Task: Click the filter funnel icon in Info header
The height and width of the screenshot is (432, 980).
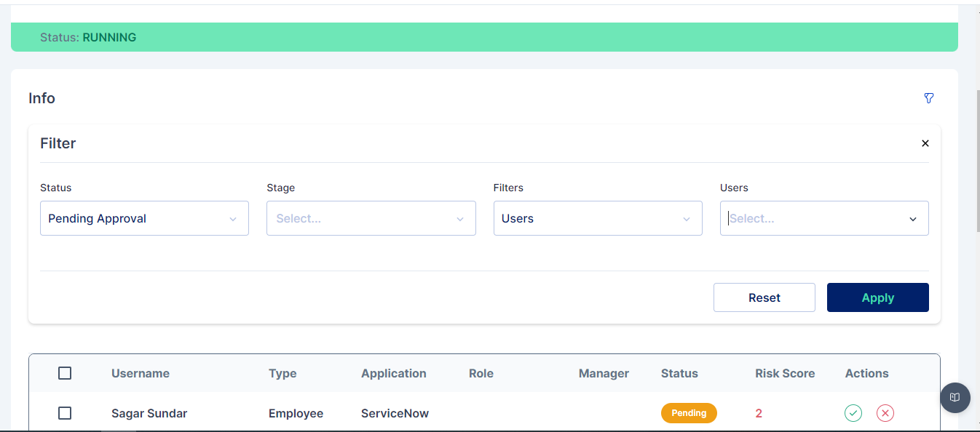Action: point(928,98)
